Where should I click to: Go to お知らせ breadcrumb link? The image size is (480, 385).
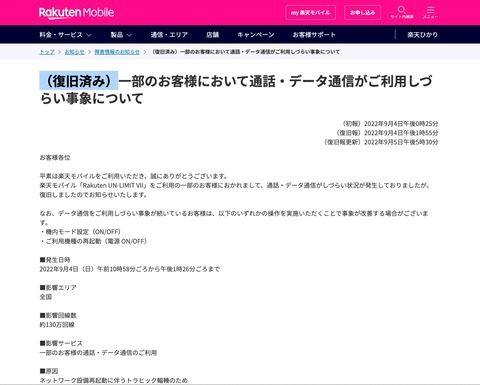point(74,52)
